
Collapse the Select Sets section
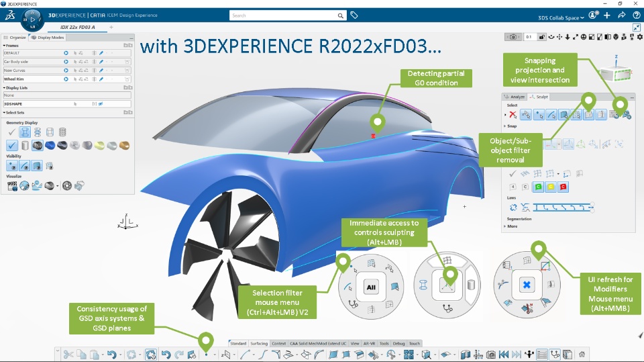pyautogui.click(x=5, y=112)
